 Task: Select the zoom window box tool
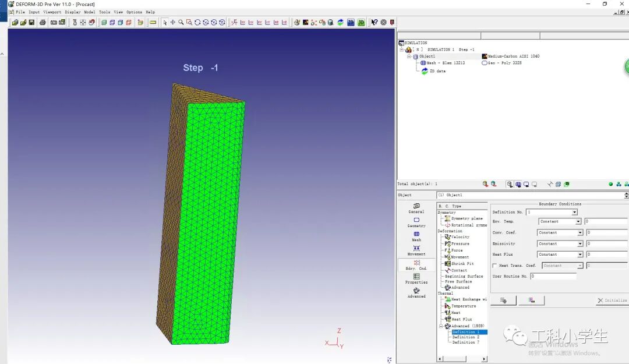(x=189, y=23)
